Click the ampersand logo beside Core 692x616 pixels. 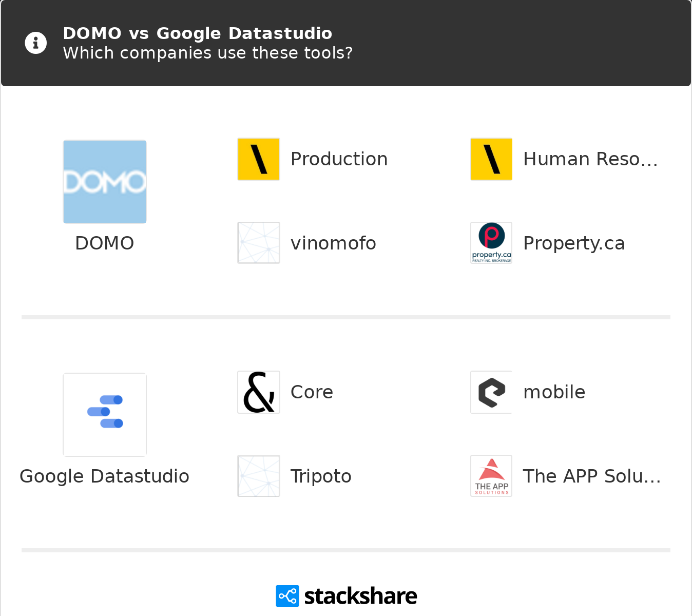259,392
